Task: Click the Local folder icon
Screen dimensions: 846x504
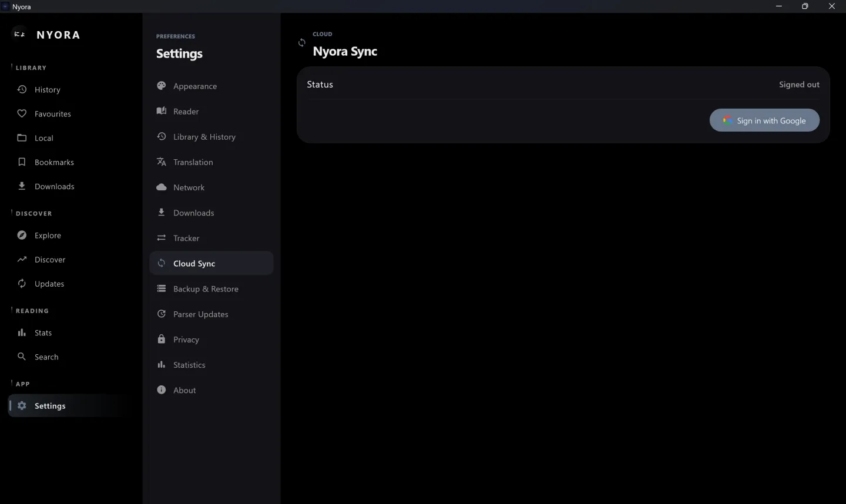Action: click(22, 137)
